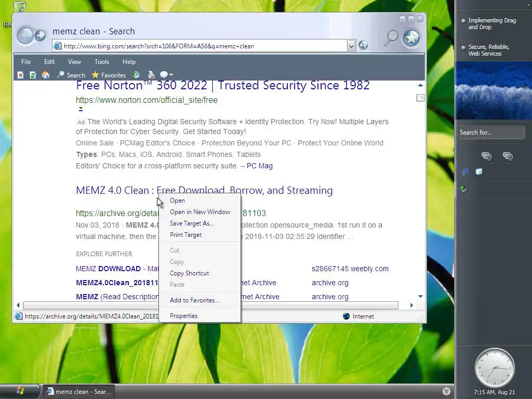
Task: Click the sidebar Search for field
Action: [x=491, y=132]
